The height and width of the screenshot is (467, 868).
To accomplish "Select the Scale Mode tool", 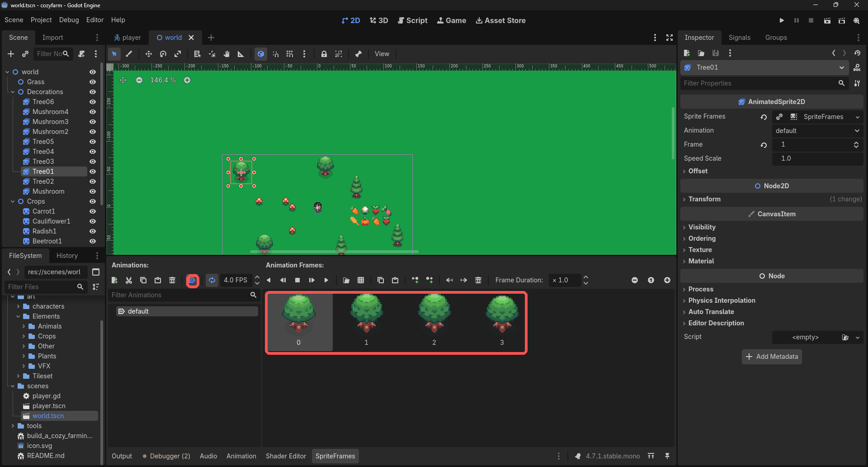I will pyautogui.click(x=178, y=54).
